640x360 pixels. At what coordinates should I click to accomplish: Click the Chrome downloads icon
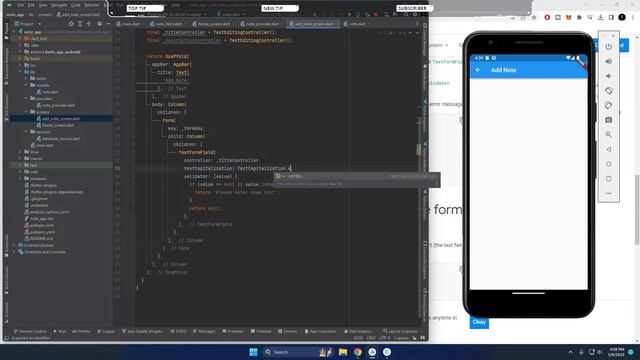(600, 18)
